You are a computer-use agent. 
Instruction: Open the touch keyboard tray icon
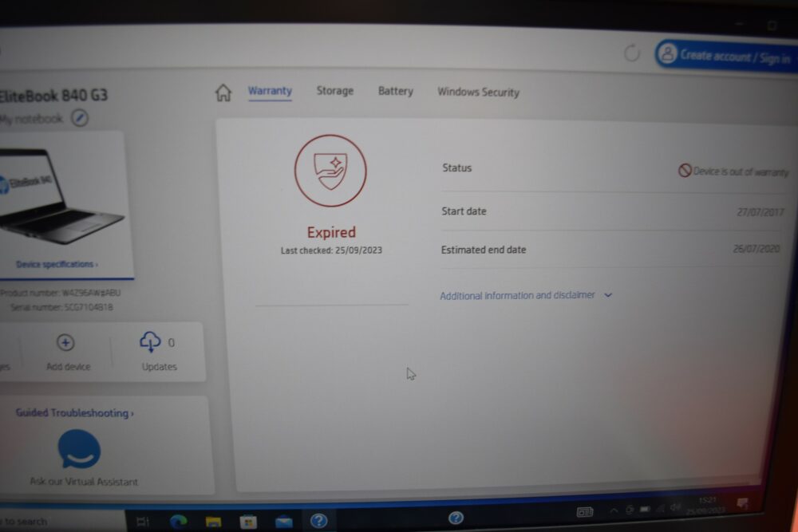point(585,511)
